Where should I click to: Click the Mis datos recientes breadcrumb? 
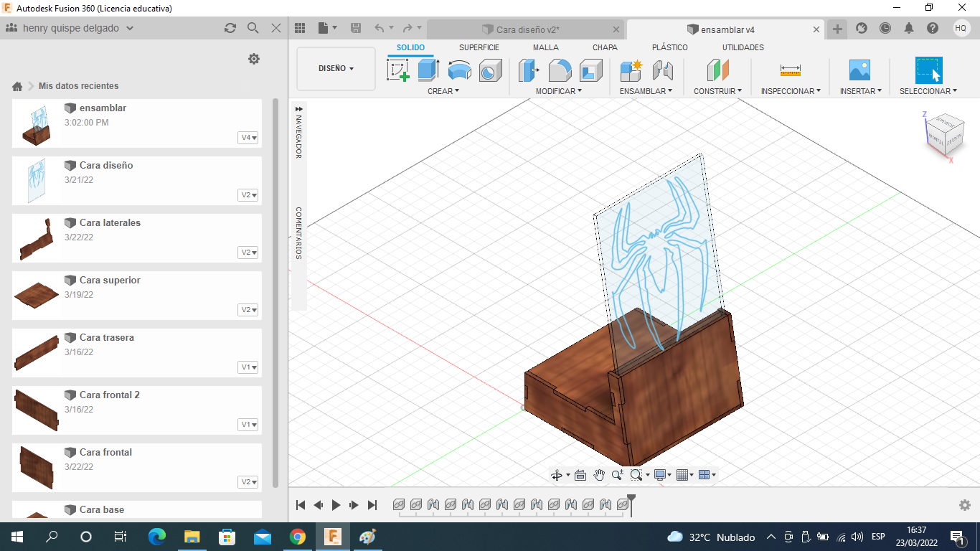(79, 86)
